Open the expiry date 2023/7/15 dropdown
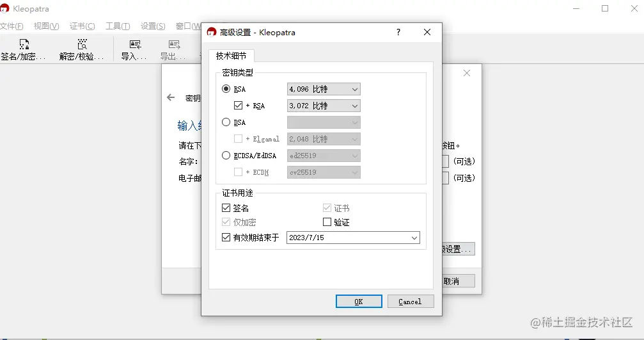 (353, 238)
